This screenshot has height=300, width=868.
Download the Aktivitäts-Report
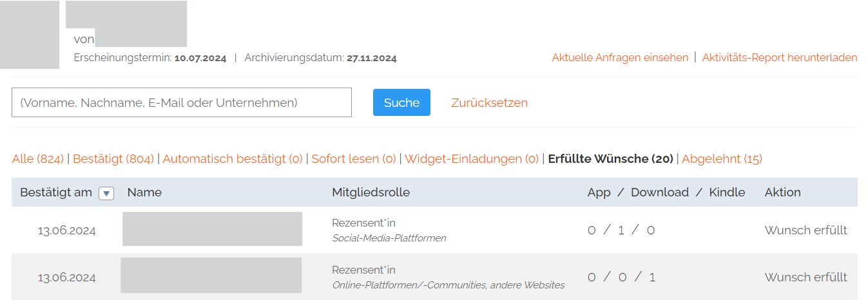(x=780, y=57)
